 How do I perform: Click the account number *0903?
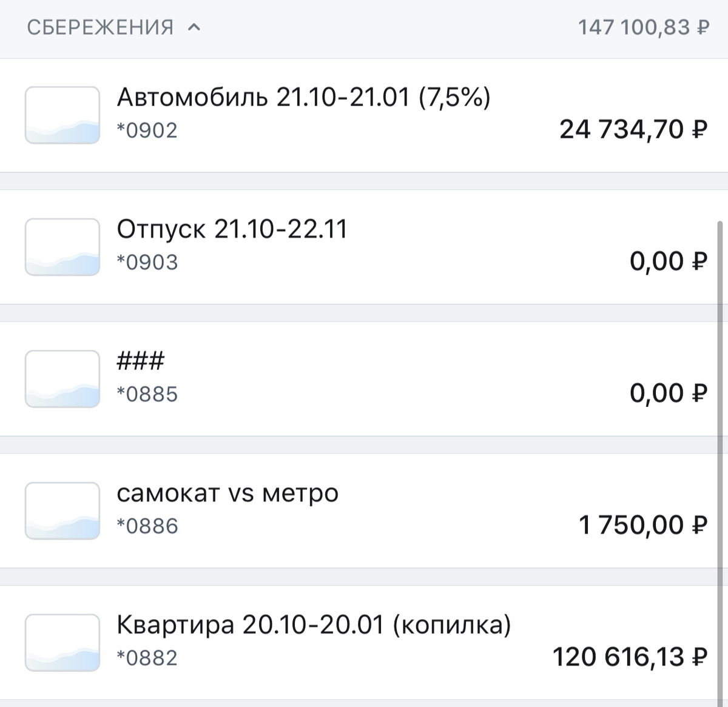(147, 262)
